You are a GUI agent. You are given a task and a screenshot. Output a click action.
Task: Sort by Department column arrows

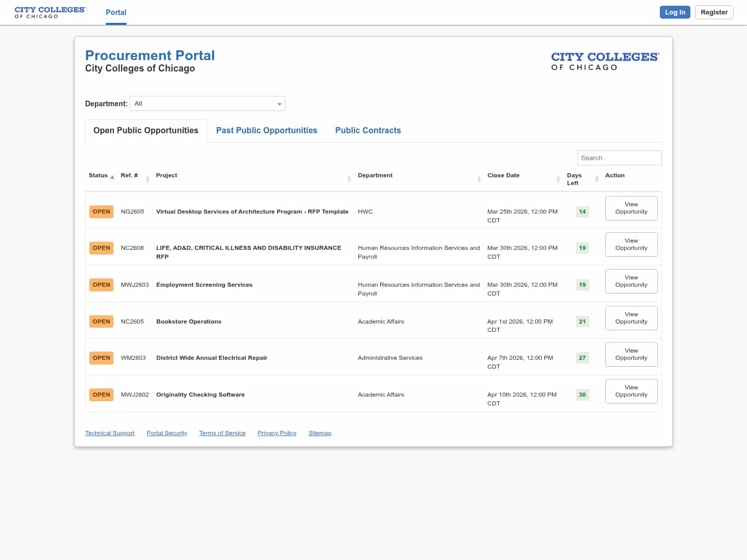point(479,179)
